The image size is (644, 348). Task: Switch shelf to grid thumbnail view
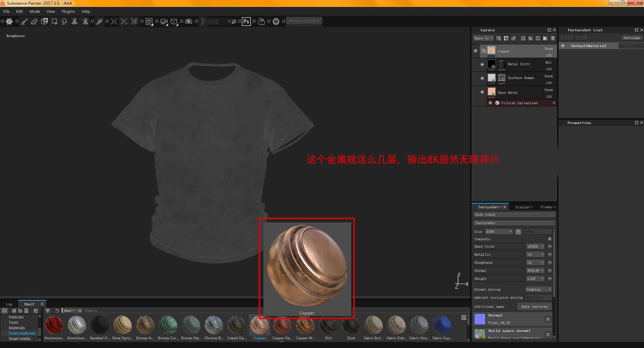pyautogui.click(x=464, y=317)
